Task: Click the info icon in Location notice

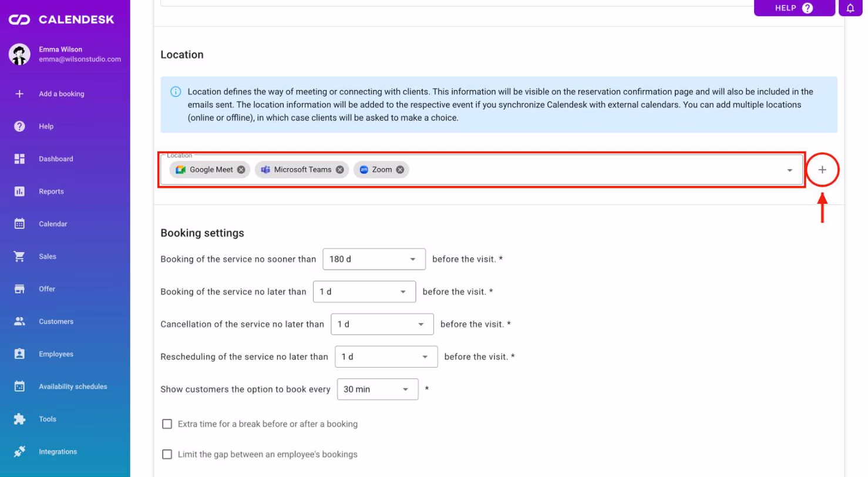Action: 176,92
